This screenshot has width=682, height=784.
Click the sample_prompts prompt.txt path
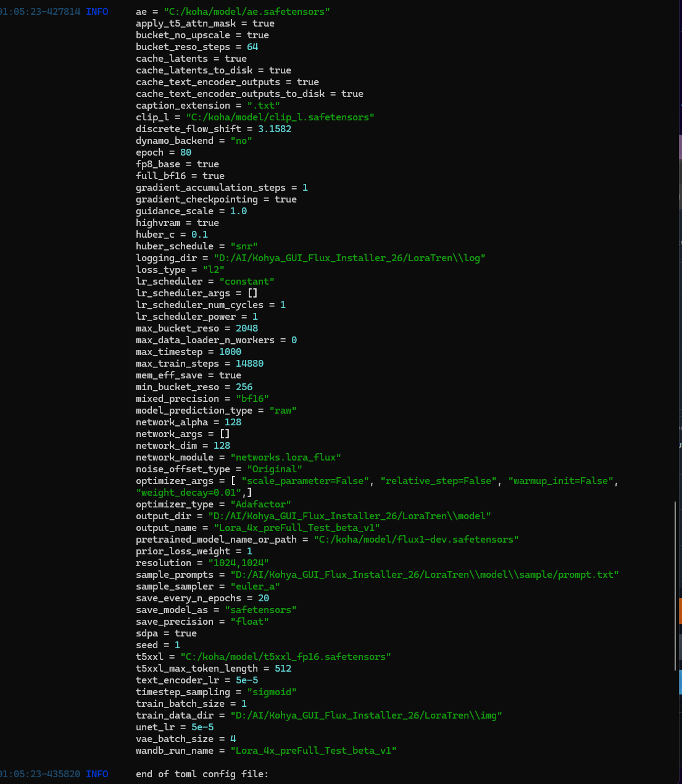[x=425, y=575]
